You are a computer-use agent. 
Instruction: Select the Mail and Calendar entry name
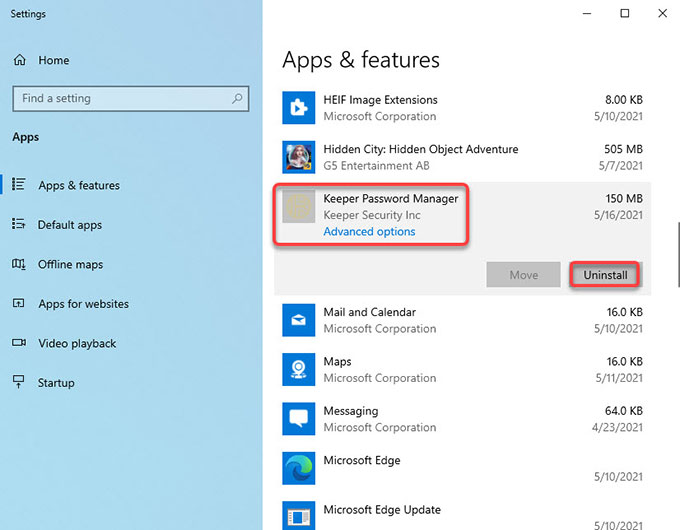tap(369, 312)
